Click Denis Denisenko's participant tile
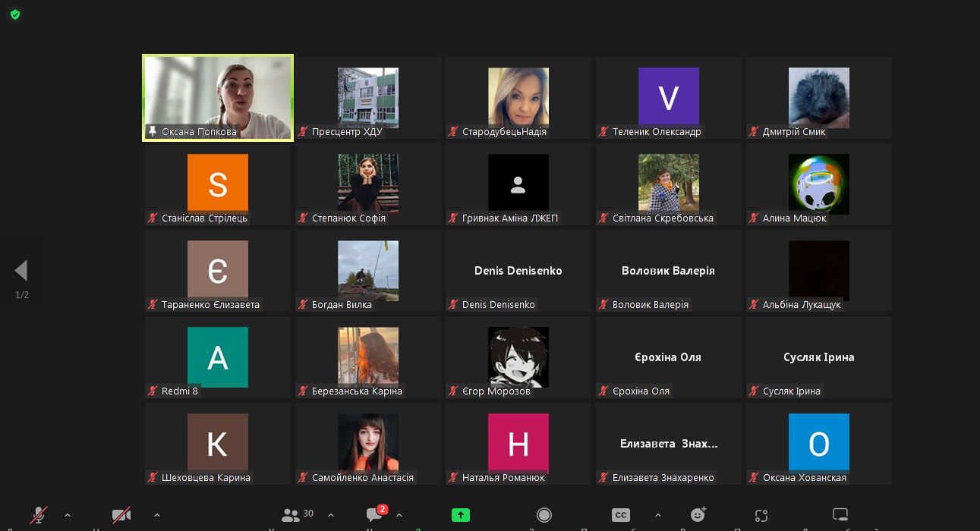The height and width of the screenshot is (531, 980). (518, 271)
